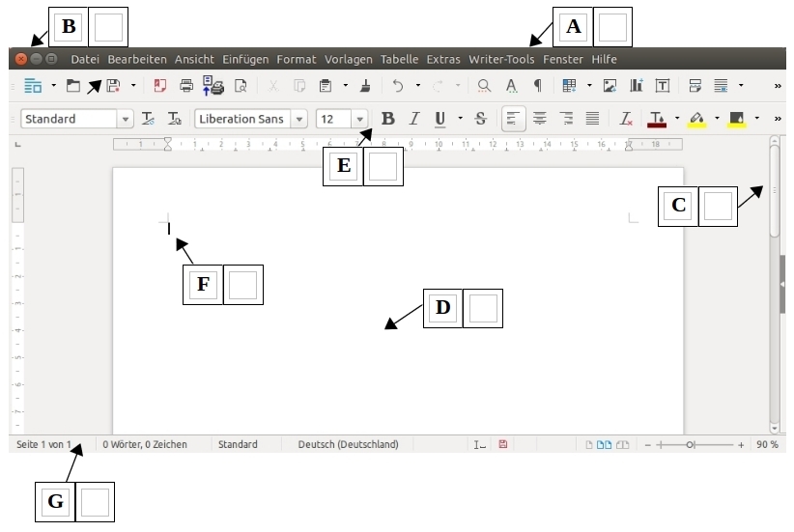Enable center text alignment
The width and height of the screenshot is (794, 532).
click(540, 119)
